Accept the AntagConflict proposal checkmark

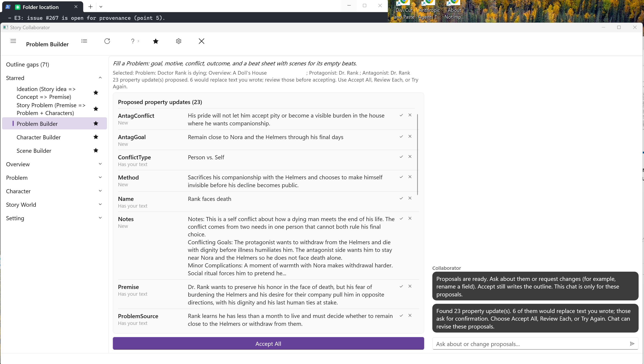(x=401, y=115)
